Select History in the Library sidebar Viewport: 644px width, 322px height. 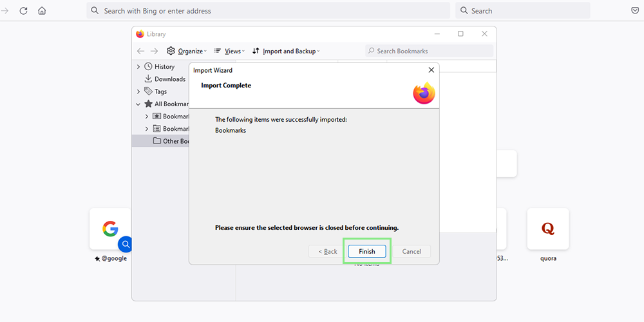[x=164, y=66]
